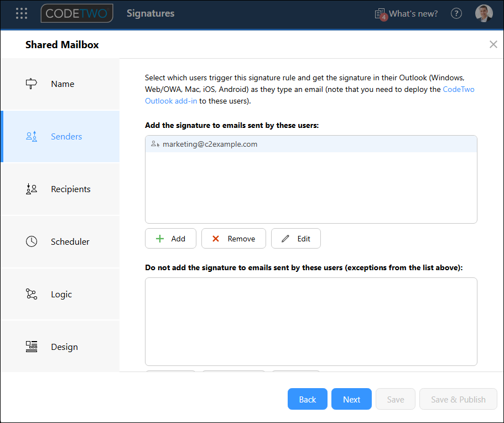Click the green plus icon on Add

pyautogui.click(x=160, y=239)
